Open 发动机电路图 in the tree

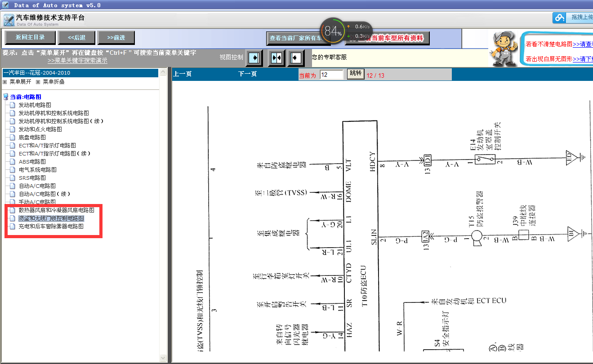[35, 105]
